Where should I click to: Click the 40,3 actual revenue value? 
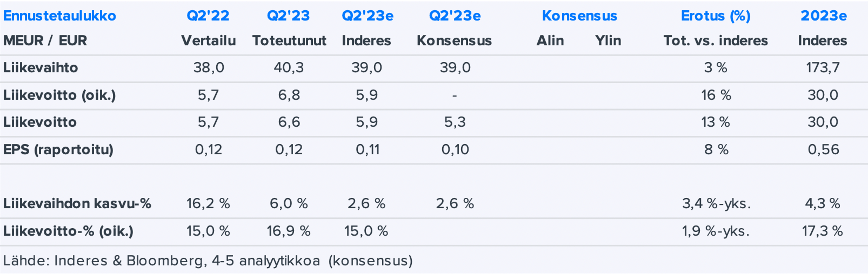[288, 68]
